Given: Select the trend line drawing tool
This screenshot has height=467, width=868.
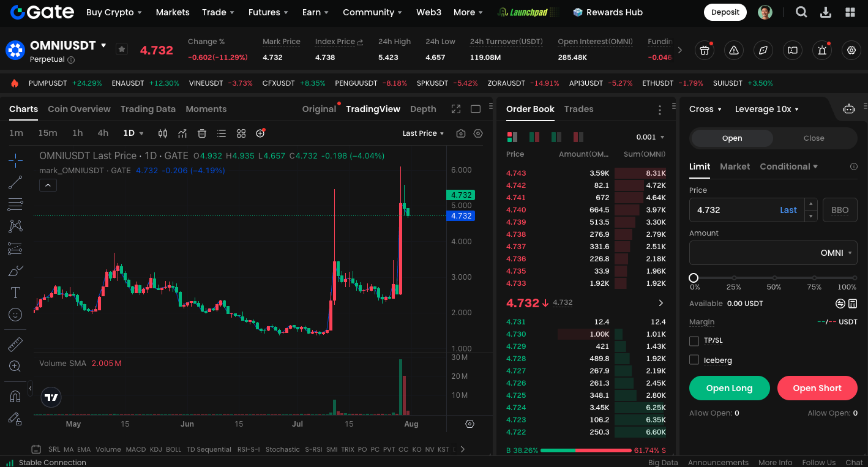Looking at the screenshot, I should coord(16,182).
